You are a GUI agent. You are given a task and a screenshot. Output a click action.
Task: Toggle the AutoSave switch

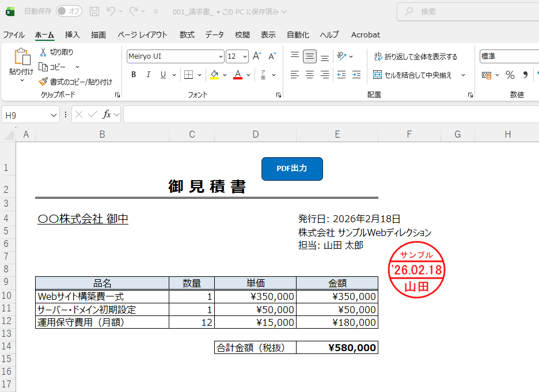69,12
